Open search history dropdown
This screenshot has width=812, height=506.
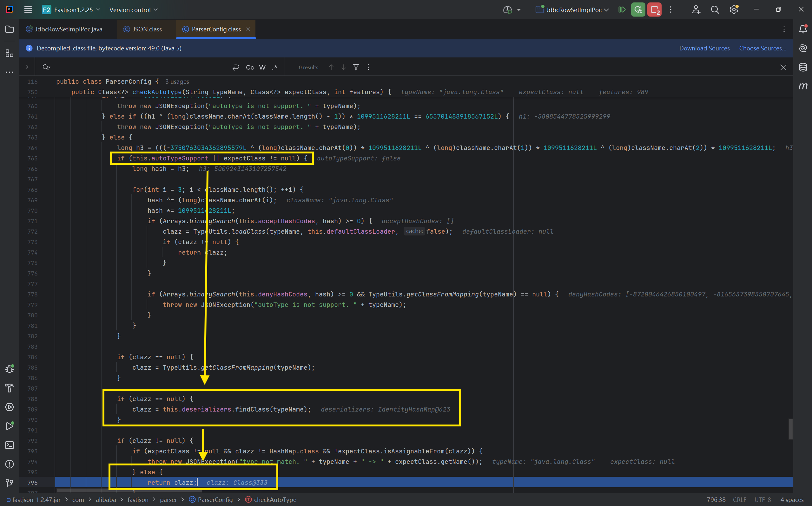coord(46,67)
